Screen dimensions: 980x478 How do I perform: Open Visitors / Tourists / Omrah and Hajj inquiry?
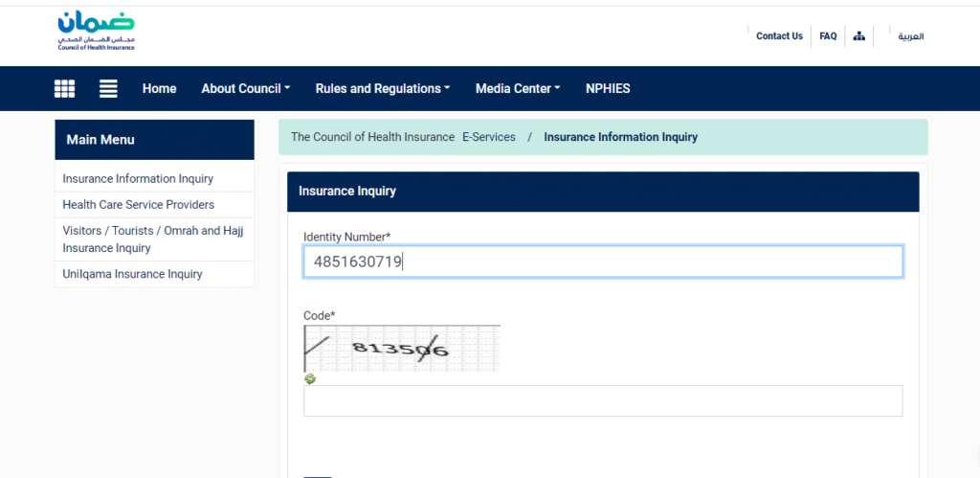152,239
